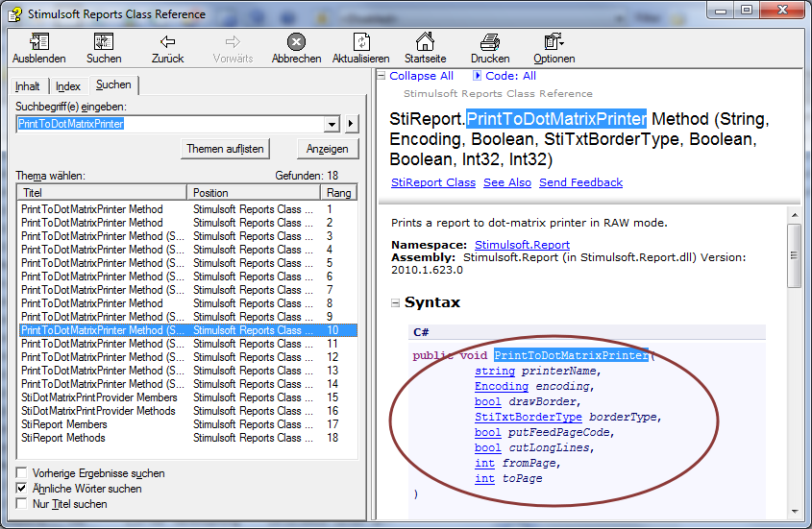
Task: Select the result ranked 1
Action: click(188, 209)
